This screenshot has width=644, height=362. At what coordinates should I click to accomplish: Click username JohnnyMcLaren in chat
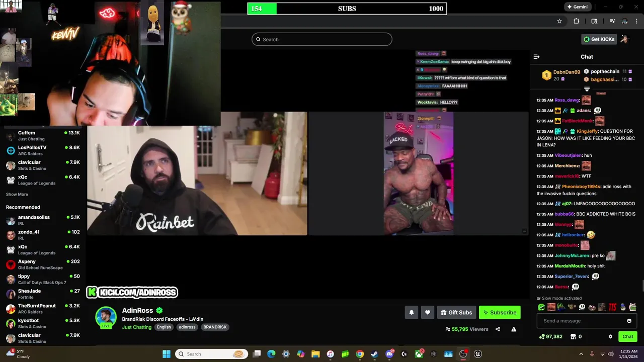pos(572,255)
